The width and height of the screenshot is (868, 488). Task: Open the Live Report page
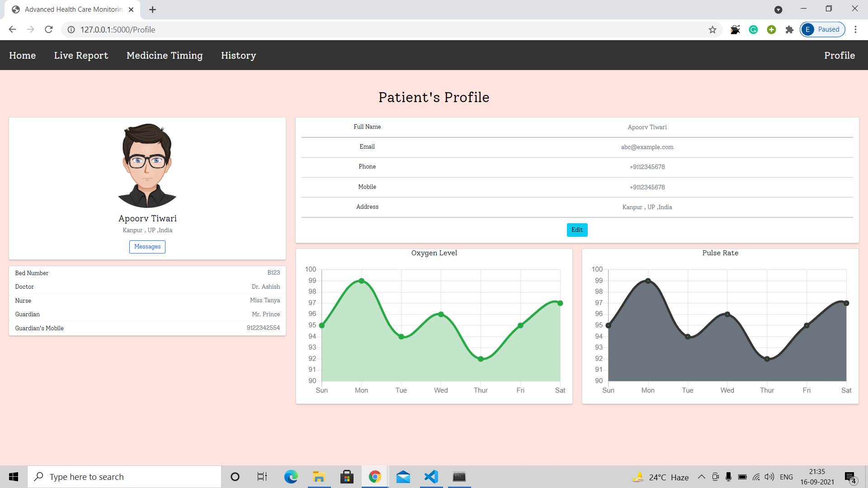pyautogui.click(x=81, y=55)
